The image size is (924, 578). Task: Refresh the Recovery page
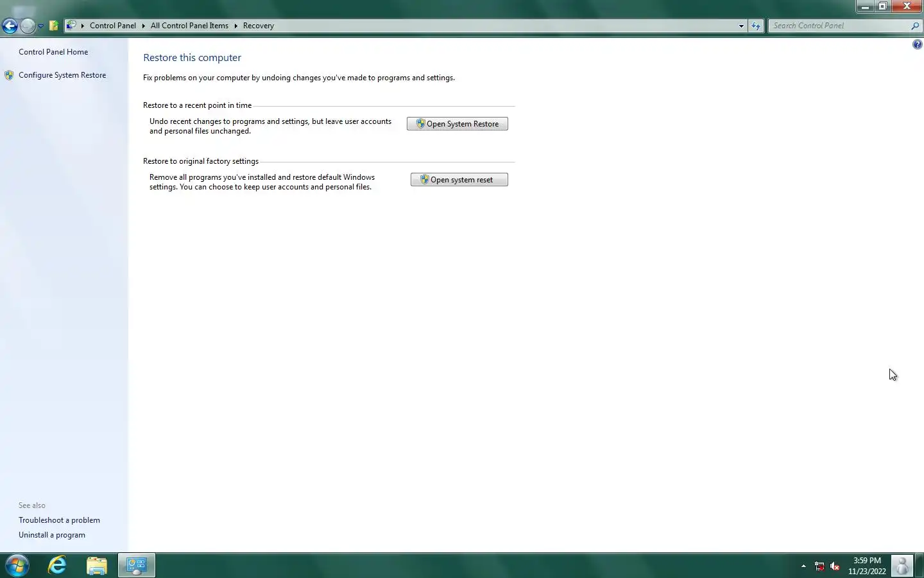[x=756, y=26]
